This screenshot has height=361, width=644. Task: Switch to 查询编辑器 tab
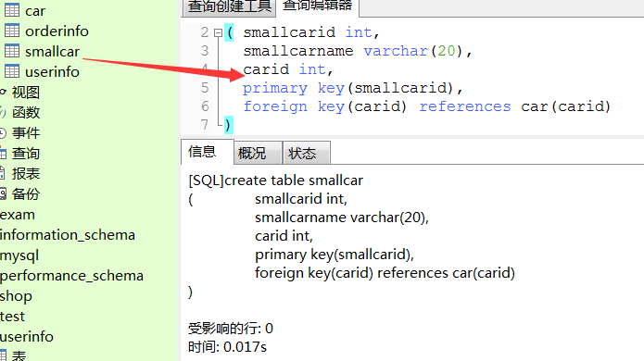click(x=318, y=6)
